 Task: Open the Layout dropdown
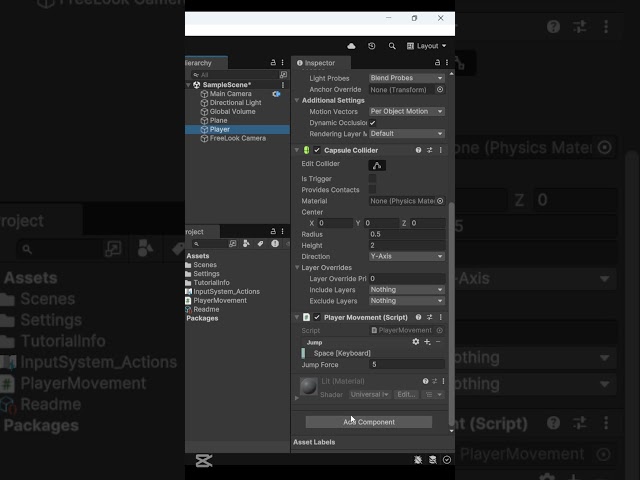(x=427, y=46)
